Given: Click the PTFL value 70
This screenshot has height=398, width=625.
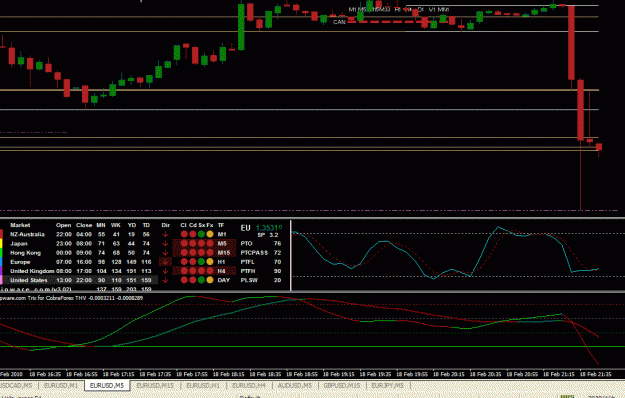Looking at the screenshot, I should point(277,262).
